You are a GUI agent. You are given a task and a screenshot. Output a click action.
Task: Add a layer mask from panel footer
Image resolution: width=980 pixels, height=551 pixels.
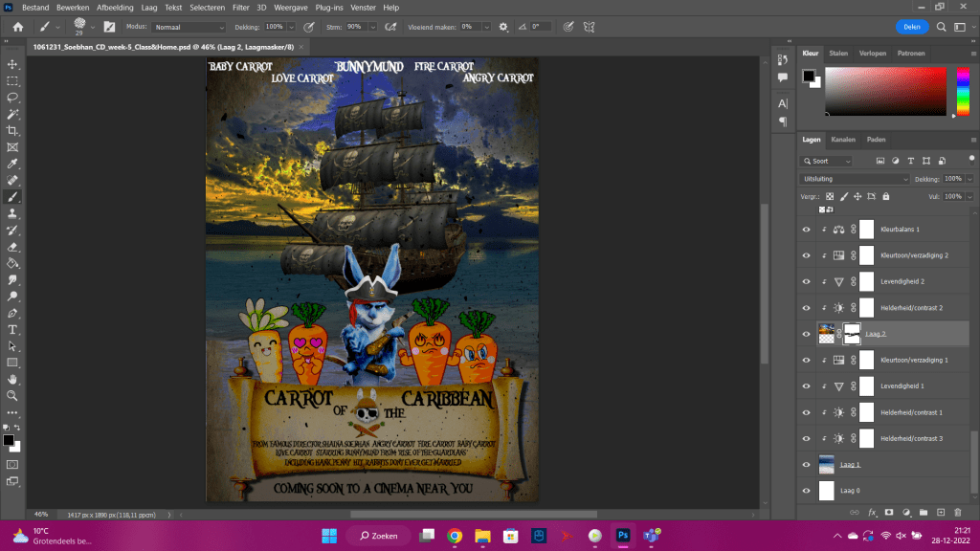pos(888,513)
